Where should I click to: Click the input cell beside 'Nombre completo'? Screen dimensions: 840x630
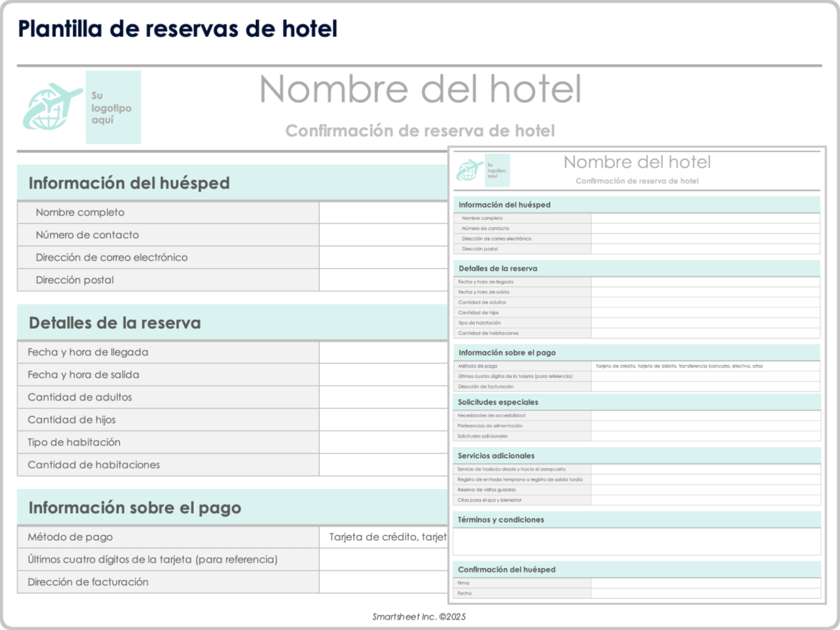tap(384, 212)
